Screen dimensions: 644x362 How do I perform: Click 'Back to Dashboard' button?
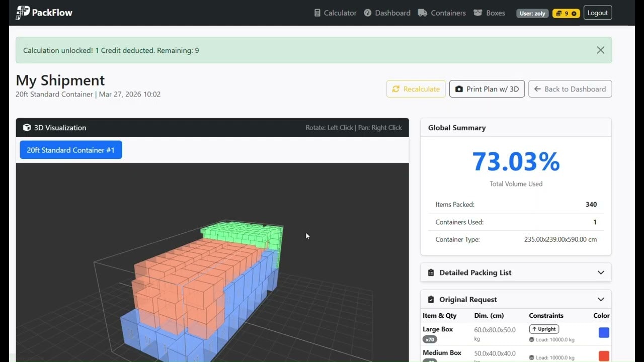coord(570,89)
